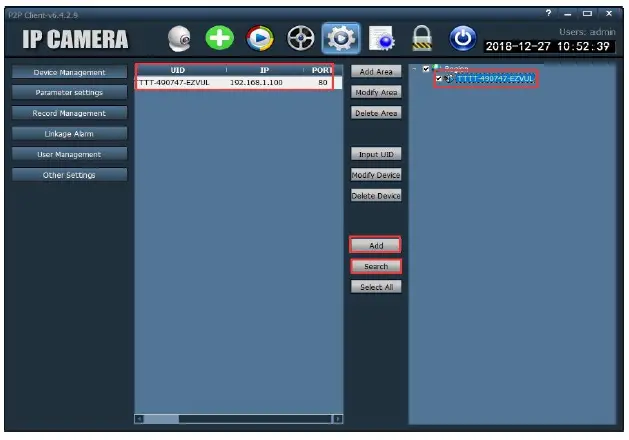The width and height of the screenshot is (629, 440).
Task: Open the camera live view icon
Action: point(179,39)
